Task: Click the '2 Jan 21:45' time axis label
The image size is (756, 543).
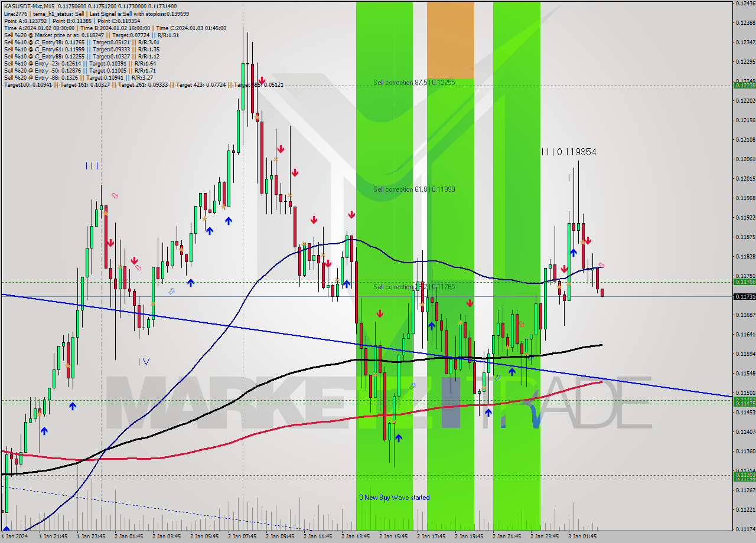Action: click(507, 537)
